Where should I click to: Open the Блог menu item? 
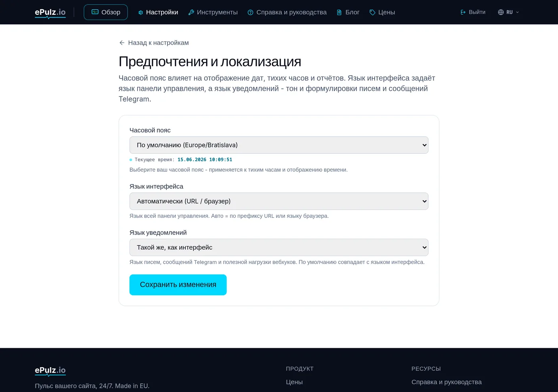pyautogui.click(x=348, y=12)
